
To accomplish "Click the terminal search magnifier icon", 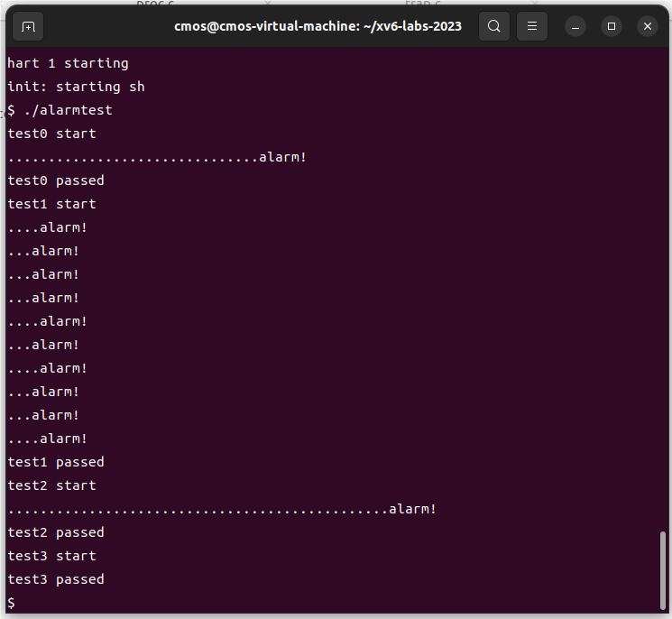I will [x=493, y=26].
